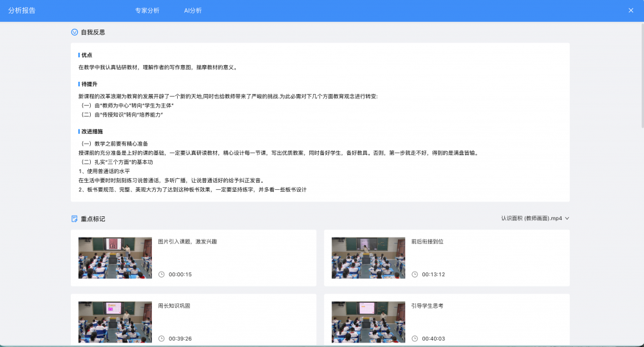
Task: Close the 分析报告 panel with X
Action: pyautogui.click(x=630, y=10)
